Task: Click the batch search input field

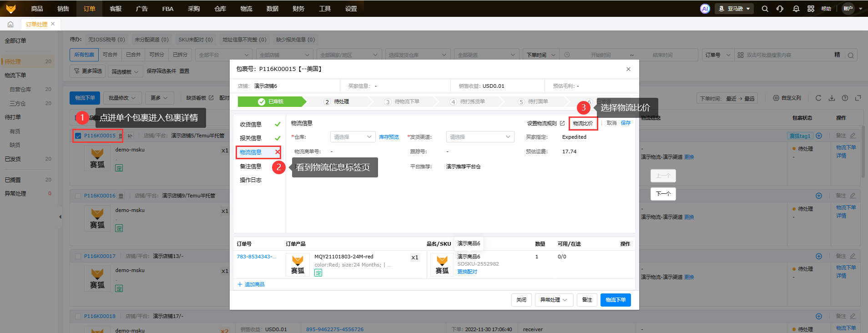Action: [x=787, y=55]
